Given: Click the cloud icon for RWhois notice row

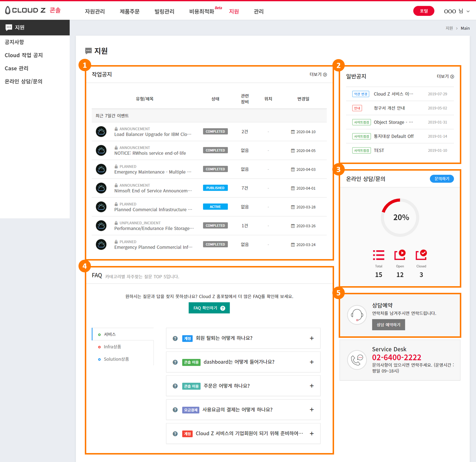Looking at the screenshot, I should click(x=101, y=150).
